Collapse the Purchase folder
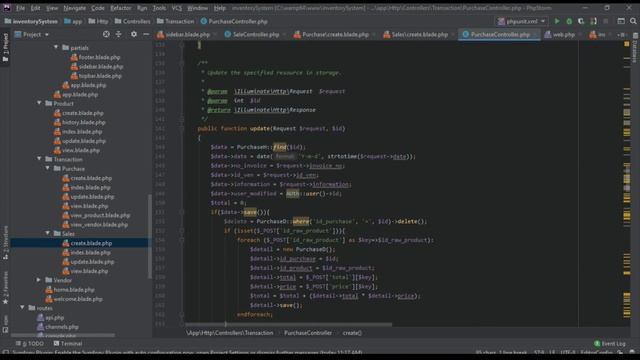640x360 pixels. [x=48, y=169]
